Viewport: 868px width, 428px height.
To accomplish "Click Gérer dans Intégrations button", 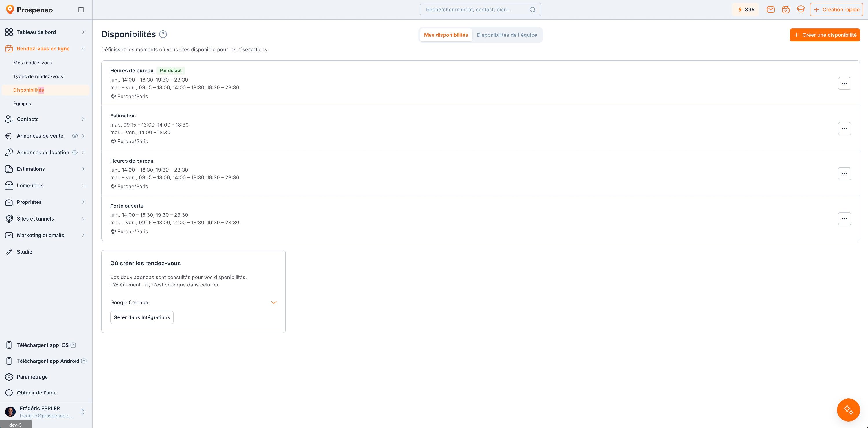I will [x=142, y=317].
